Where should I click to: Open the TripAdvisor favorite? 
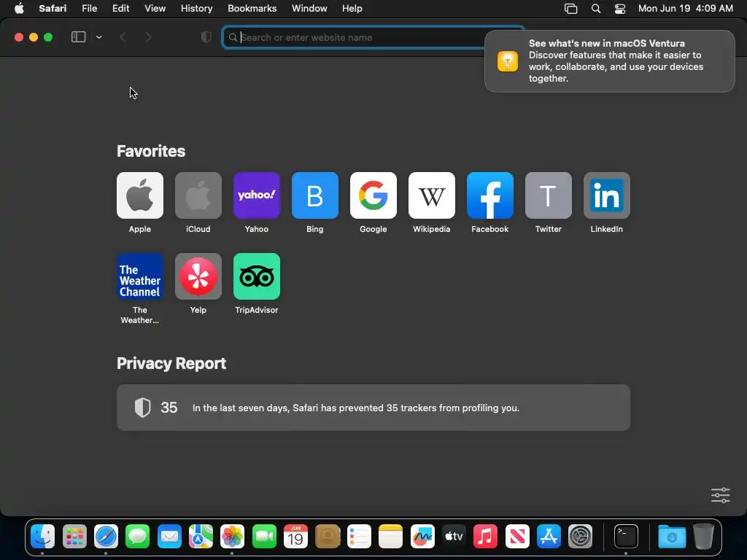click(x=256, y=276)
